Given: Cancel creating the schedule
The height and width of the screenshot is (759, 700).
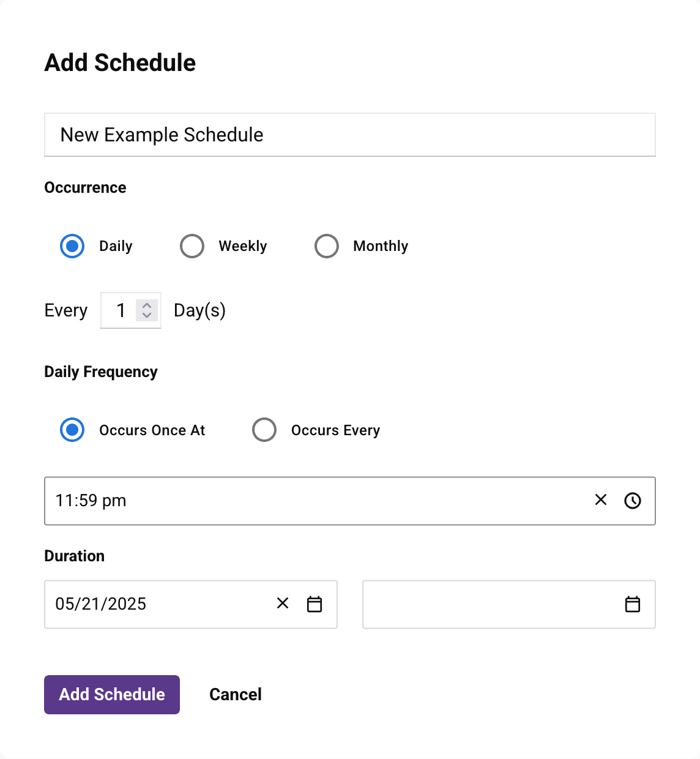Looking at the screenshot, I should tap(236, 694).
